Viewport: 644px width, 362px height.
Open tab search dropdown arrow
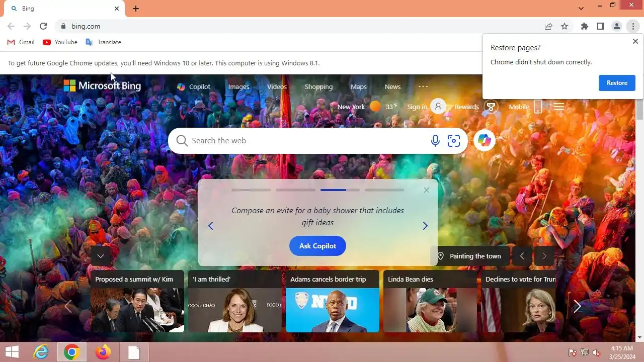(x=581, y=9)
